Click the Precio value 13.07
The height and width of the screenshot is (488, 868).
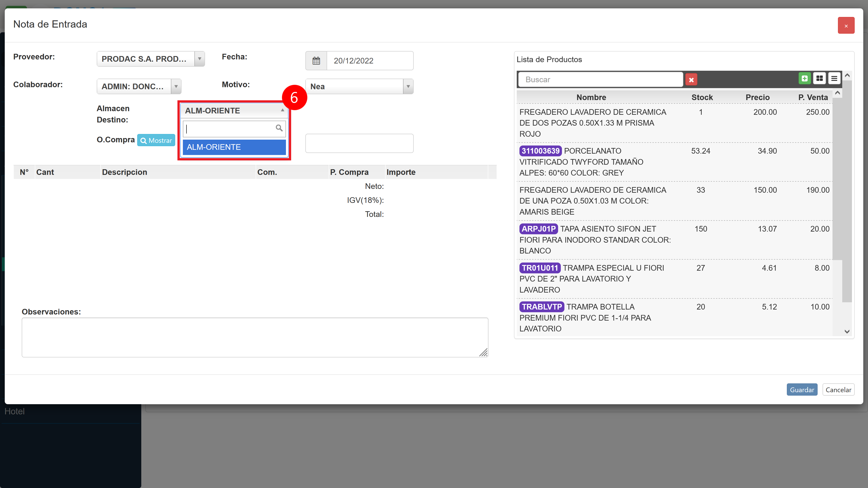[767, 229]
